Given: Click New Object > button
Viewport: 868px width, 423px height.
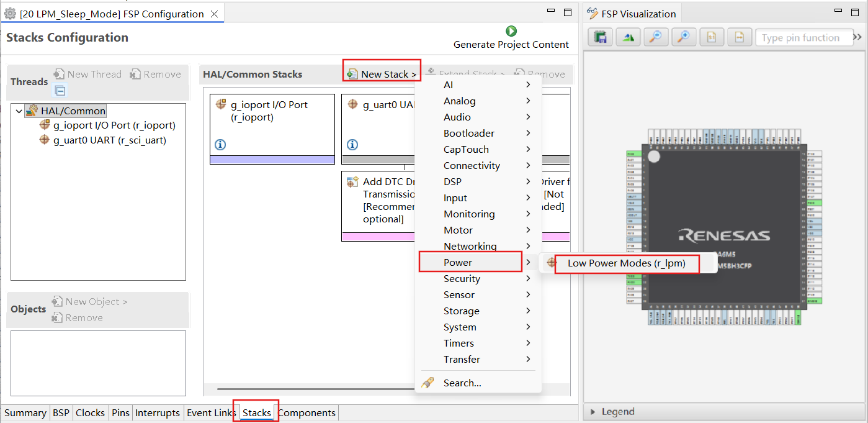Looking at the screenshot, I should tap(90, 301).
